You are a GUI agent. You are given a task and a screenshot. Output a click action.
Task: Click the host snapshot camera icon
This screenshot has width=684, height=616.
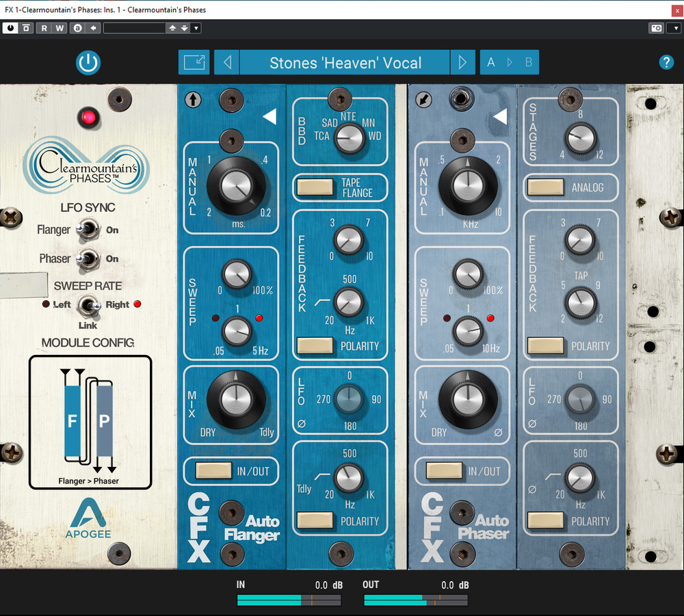pos(657,28)
